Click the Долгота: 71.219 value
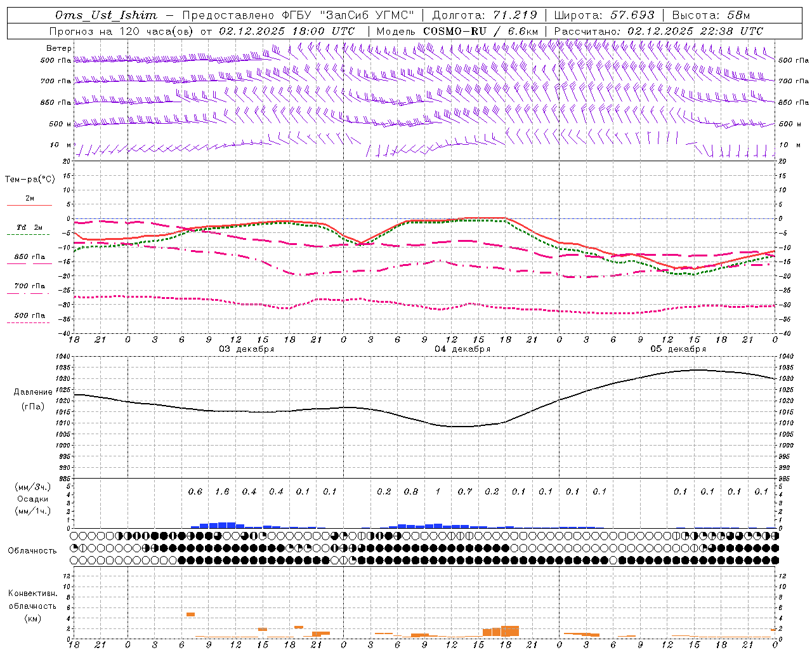Image resolution: width=812 pixels, height=650 pixels. (x=484, y=15)
